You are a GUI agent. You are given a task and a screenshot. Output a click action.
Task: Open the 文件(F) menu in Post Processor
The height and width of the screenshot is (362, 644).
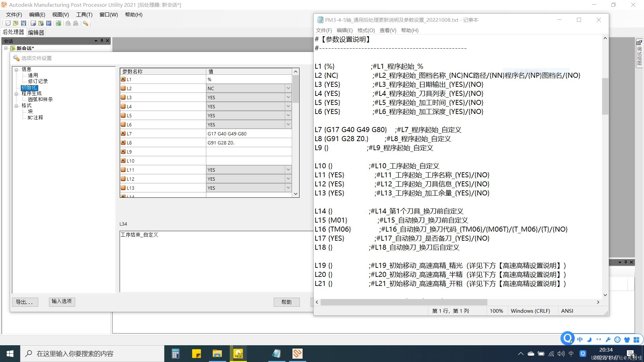coord(14,15)
